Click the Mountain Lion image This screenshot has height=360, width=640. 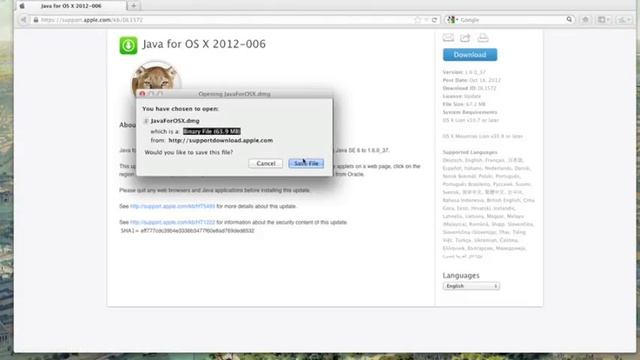(156, 76)
